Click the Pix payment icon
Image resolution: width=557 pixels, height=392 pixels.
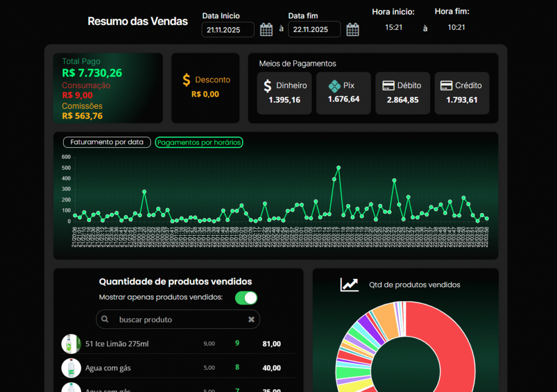tap(334, 86)
